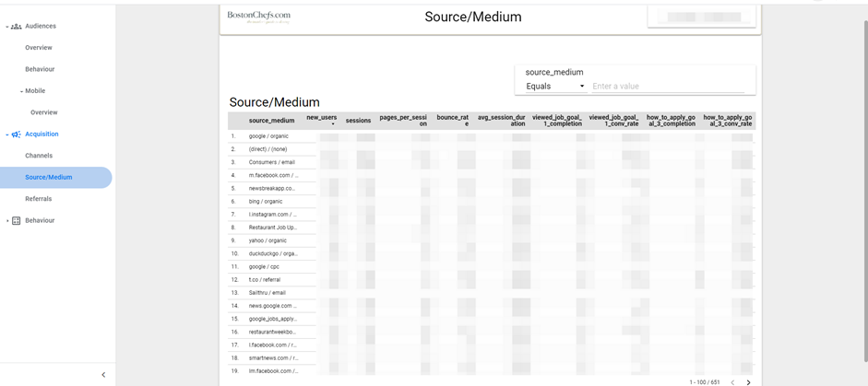Go to previous page of table results
The image size is (868, 386).
(732, 381)
